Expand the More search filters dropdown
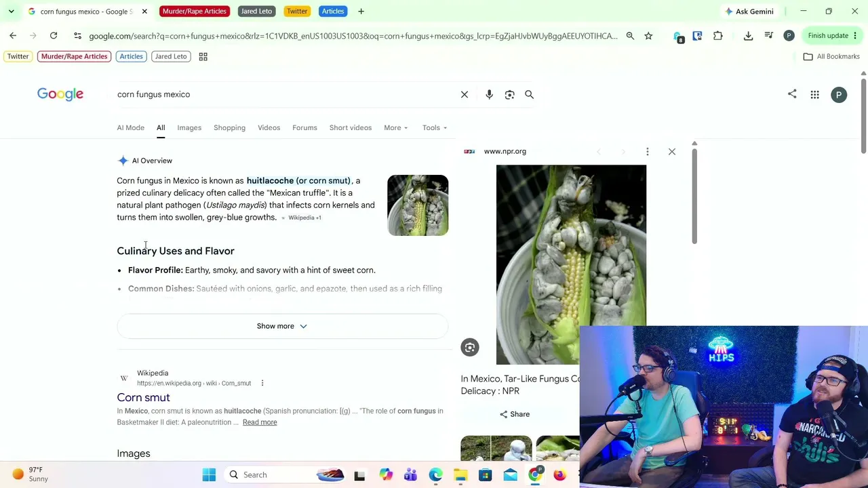Viewport: 868px width, 488px height. (395, 127)
